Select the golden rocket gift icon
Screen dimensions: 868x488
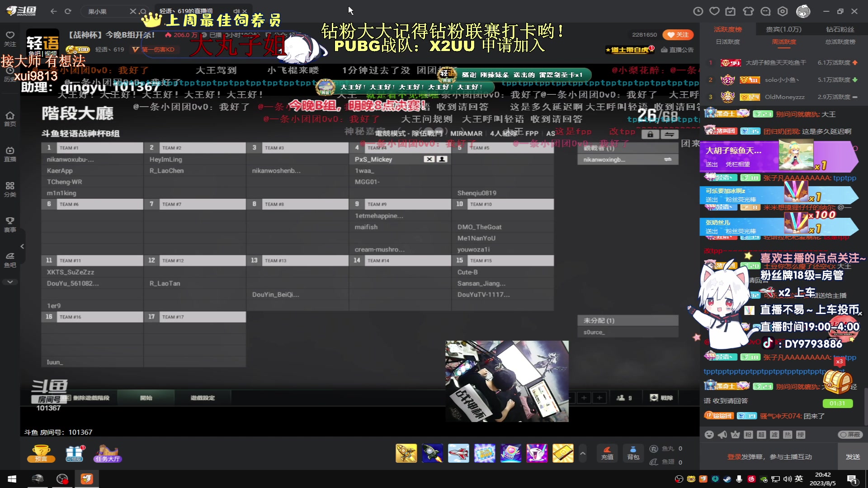406,453
